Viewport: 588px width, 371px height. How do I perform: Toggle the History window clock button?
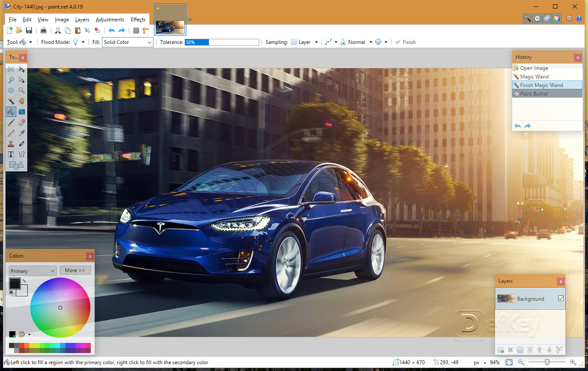pos(537,18)
